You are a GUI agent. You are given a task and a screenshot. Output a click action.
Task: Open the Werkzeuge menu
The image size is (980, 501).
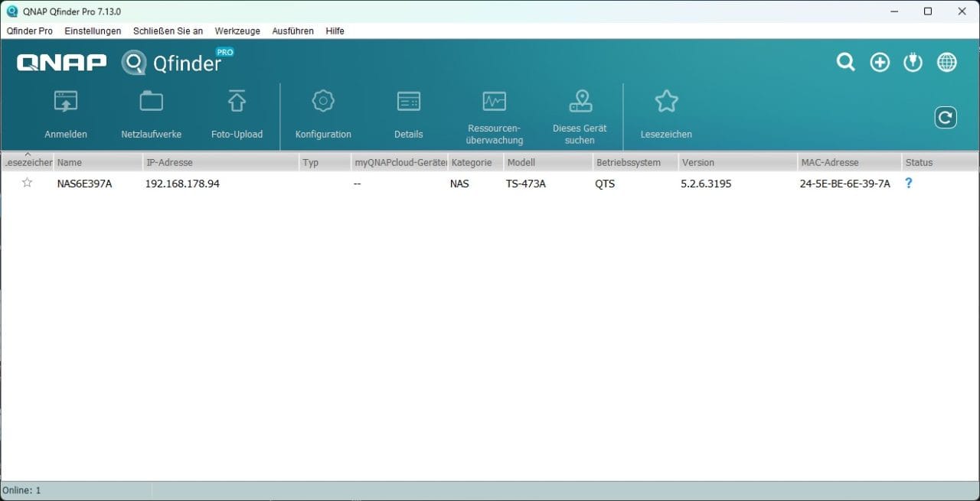point(237,31)
